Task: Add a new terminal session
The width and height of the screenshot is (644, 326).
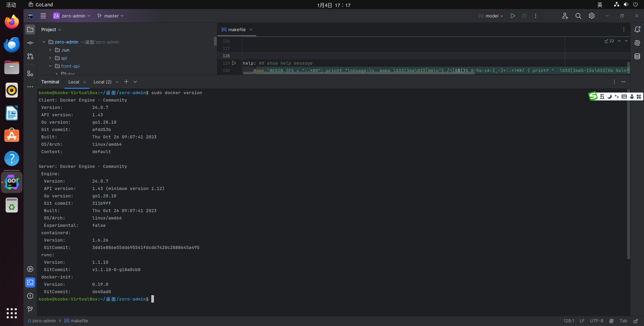Action: click(x=126, y=82)
